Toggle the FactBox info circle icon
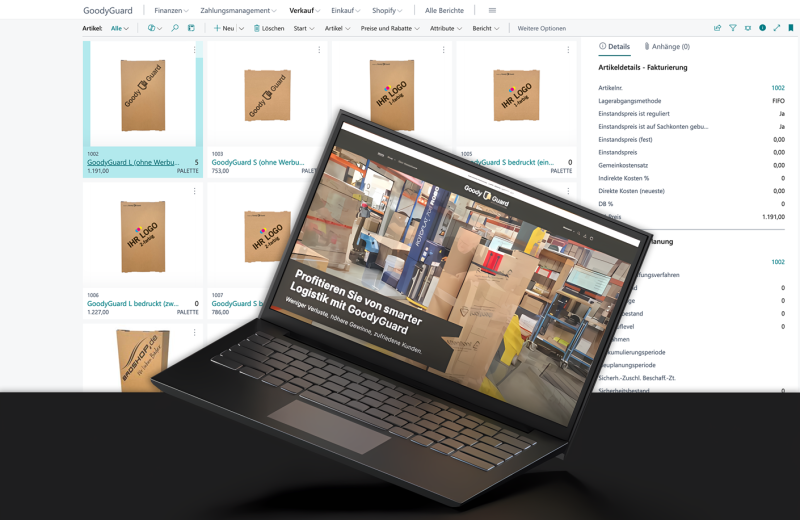The image size is (800, 520). (762, 28)
